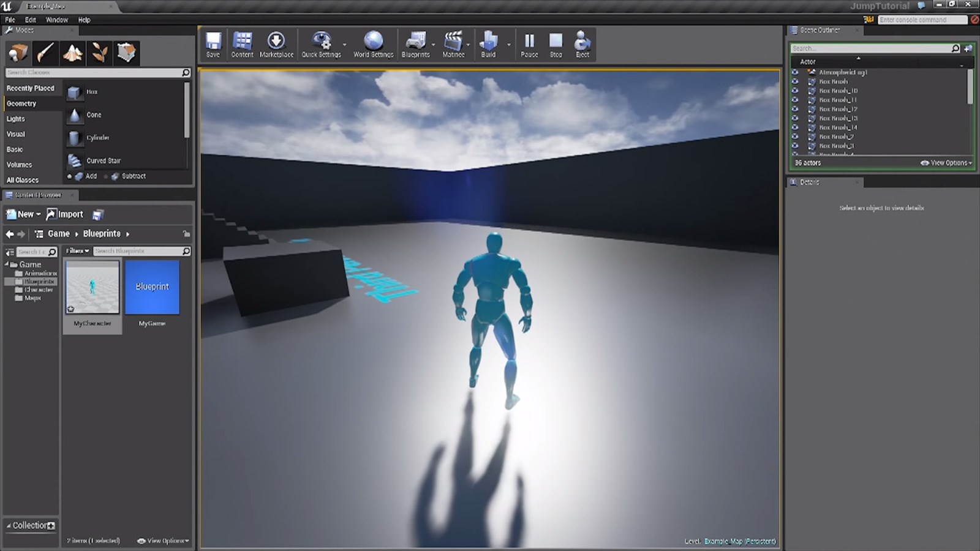Click the Matinee toolbar icon
Viewport: 980px width, 551px height.
[x=453, y=45]
